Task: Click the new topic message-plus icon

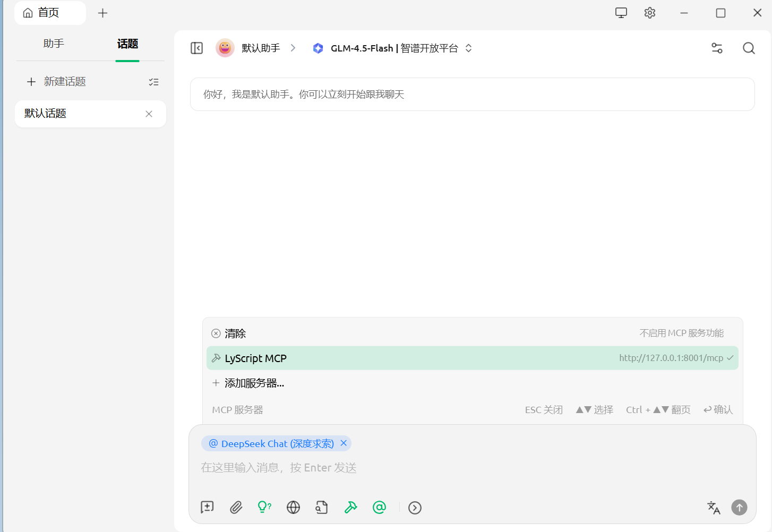Action: coord(207,508)
